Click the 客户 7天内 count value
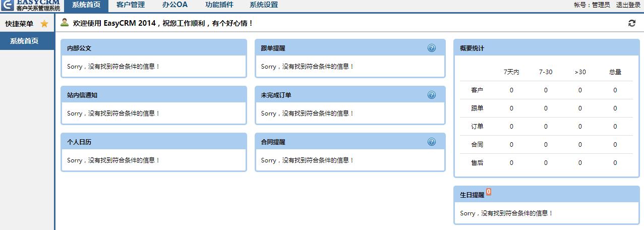644x230 pixels. [x=511, y=90]
